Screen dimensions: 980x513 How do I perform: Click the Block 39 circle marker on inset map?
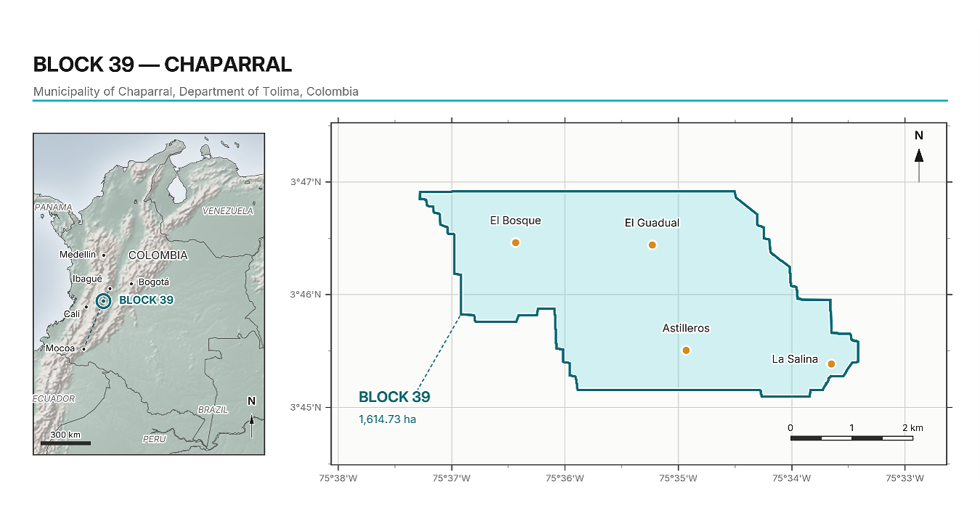[104, 300]
